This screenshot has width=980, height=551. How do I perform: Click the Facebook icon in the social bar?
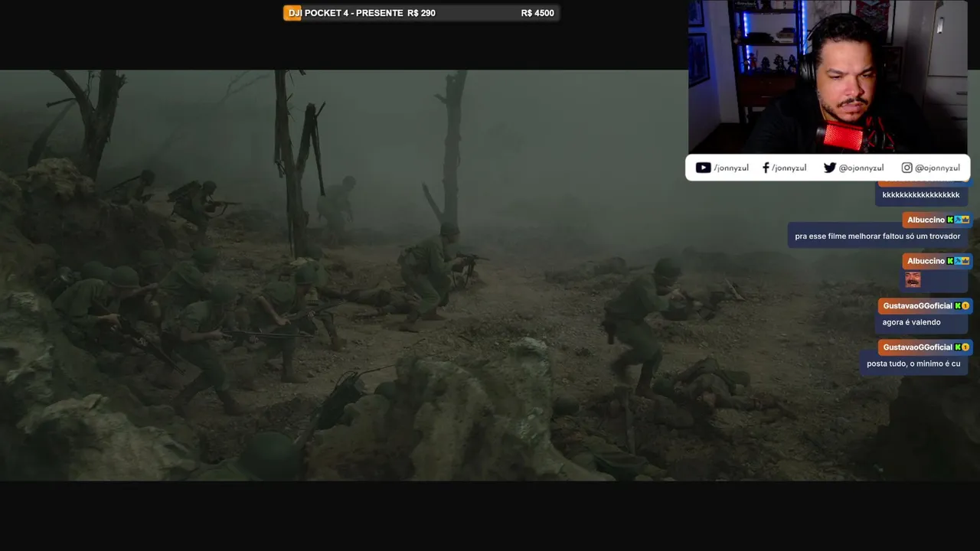click(766, 168)
